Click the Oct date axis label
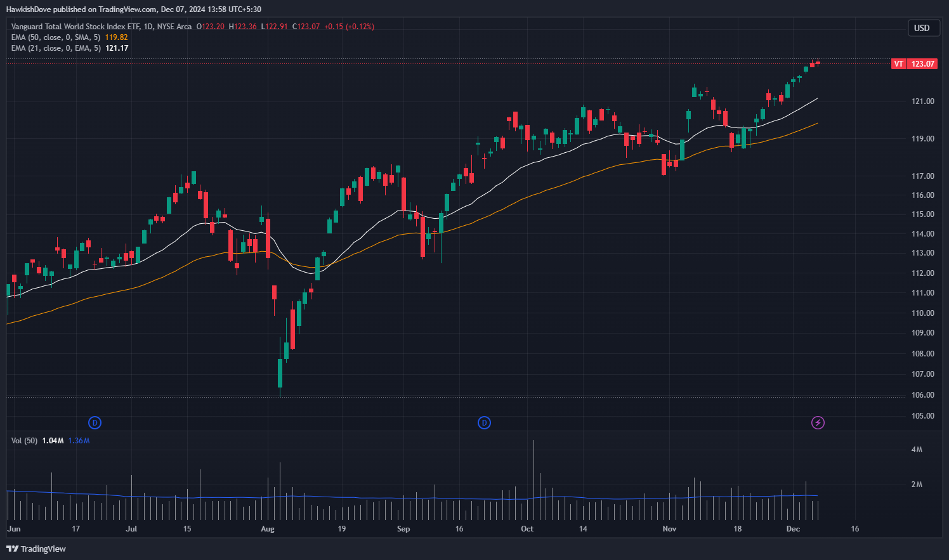Screen dimensions: 949x560 tap(527, 529)
